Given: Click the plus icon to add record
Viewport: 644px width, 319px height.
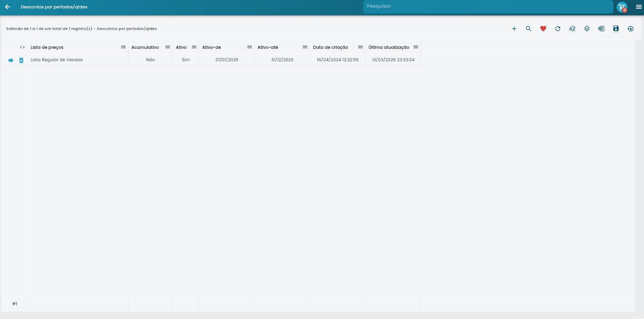Looking at the screenshot, I should point(514,29).
